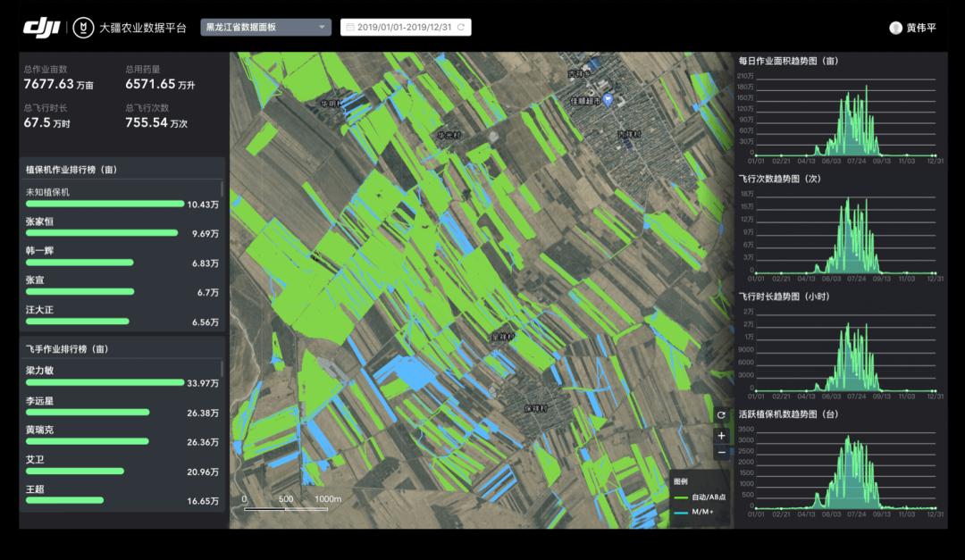Click the 每日作业面积趋势图（亩）chart title
This screenshot has width=965, height=560.
click(788, 61)
